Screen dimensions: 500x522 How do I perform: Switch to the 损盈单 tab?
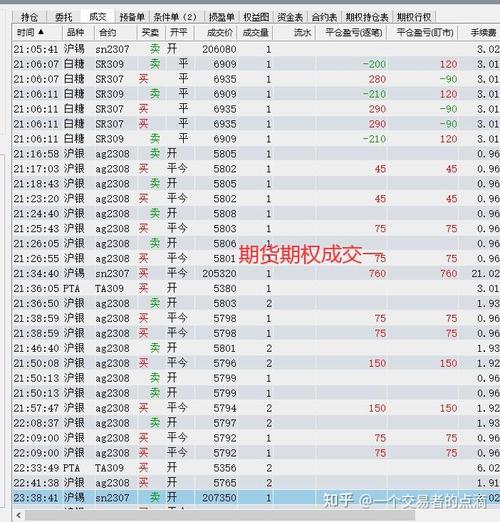click(221, 17)
